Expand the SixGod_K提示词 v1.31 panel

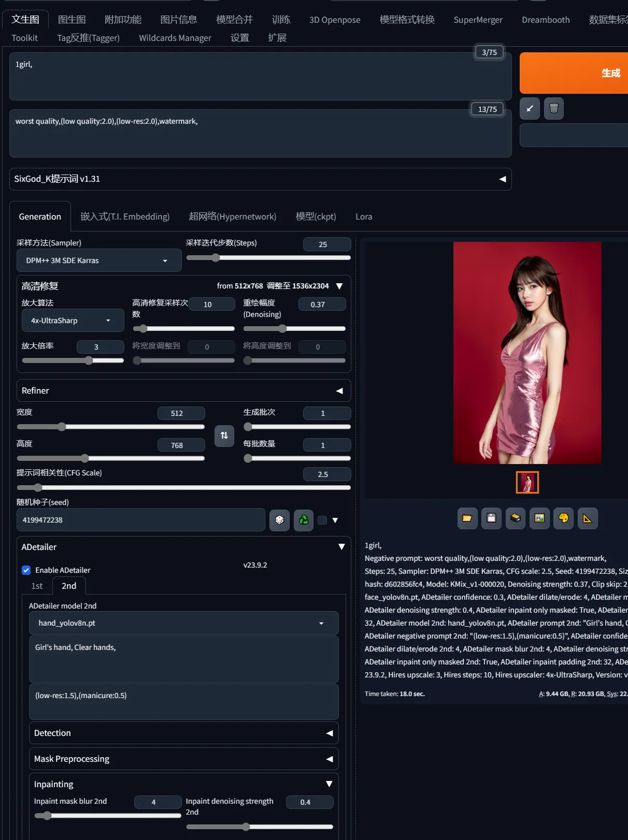(x=260, y=179)
